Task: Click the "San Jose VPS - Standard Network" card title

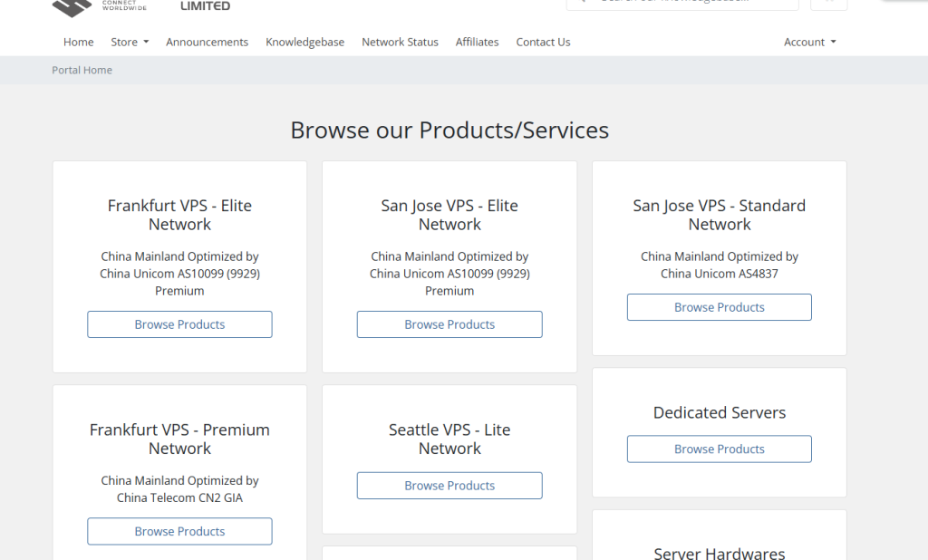Action: (720, 215)
